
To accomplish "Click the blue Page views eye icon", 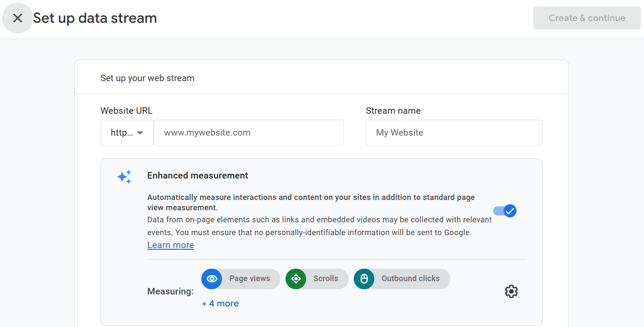I will [212, 279].
